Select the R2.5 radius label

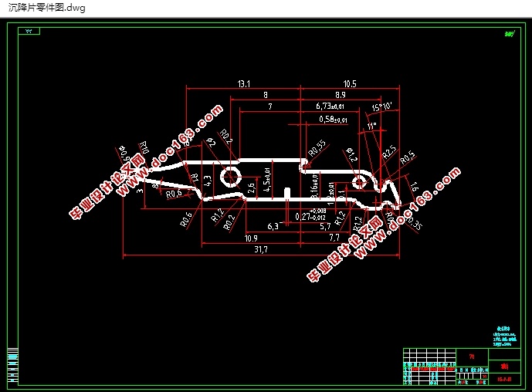point(388,151)
